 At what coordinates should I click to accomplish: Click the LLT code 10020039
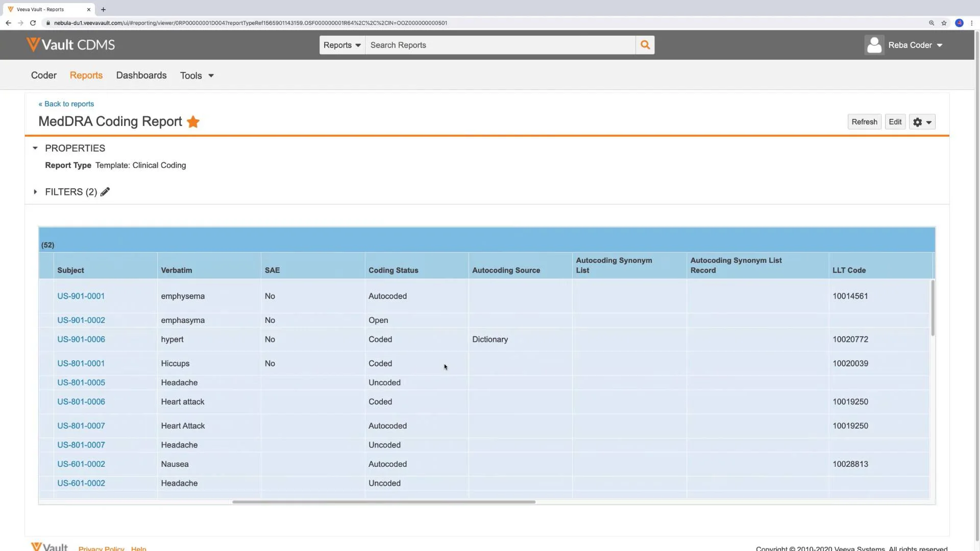coord(850,364)
